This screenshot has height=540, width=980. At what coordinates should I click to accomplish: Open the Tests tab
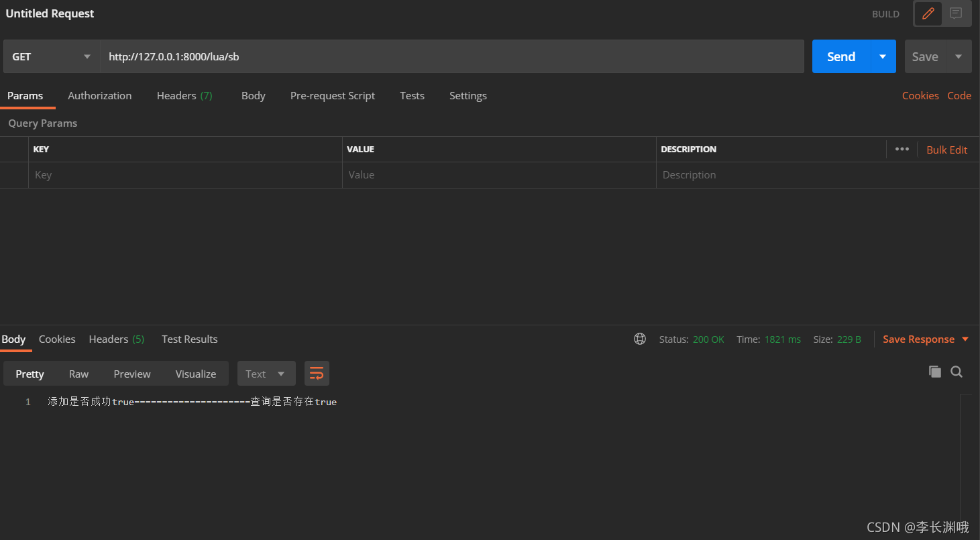pos(412,96)
